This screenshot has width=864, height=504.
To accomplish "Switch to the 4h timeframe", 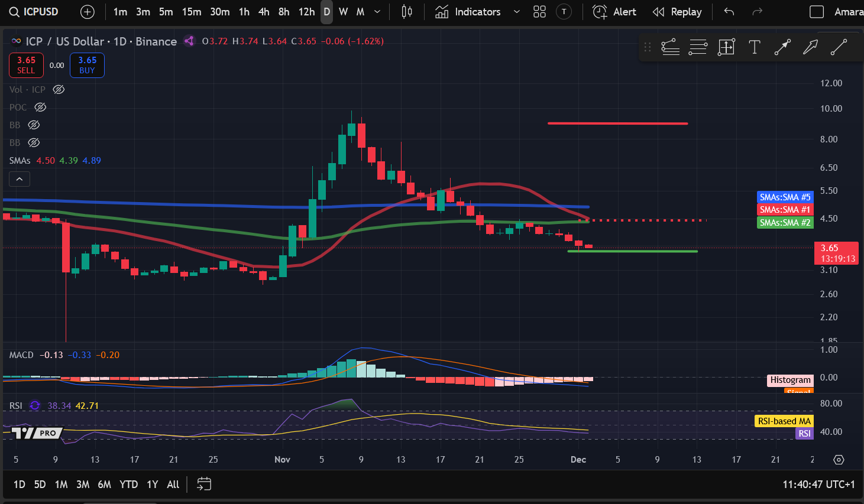I will 264,12.
